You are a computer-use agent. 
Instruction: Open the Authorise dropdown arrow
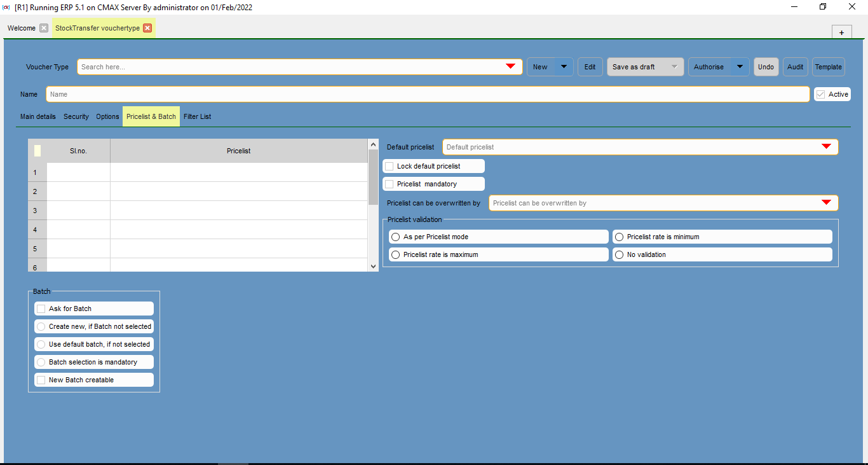pyautogui.click(x=739, y=66)
